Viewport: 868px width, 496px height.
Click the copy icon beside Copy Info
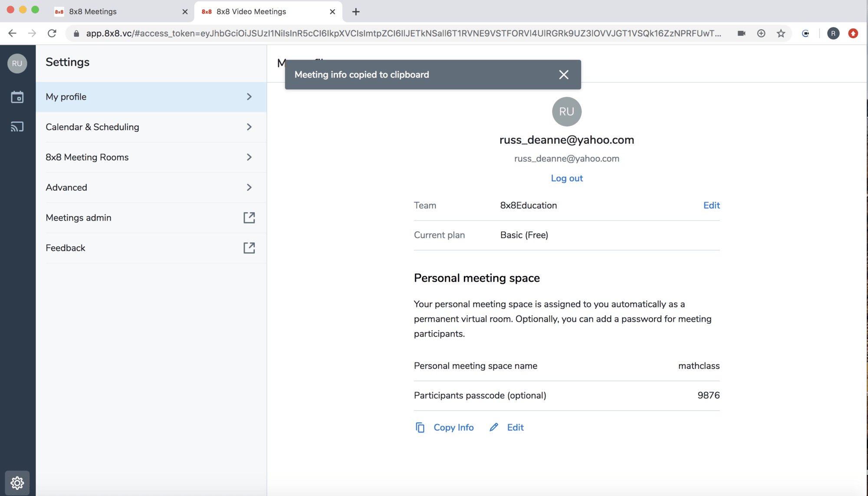(x=420, y=427)
